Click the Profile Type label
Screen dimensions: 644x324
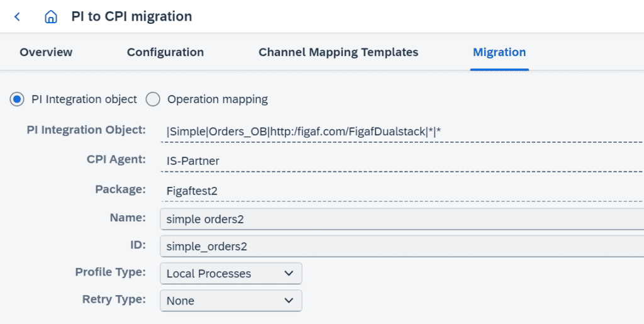coord(111,272)
